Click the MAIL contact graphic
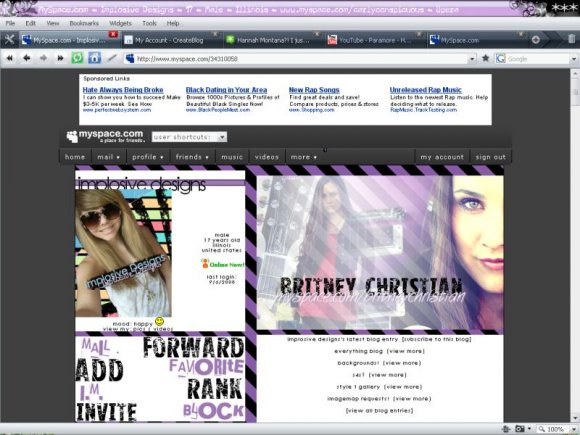The width and height of the screenshot is (580, 435). coord(95,347)
